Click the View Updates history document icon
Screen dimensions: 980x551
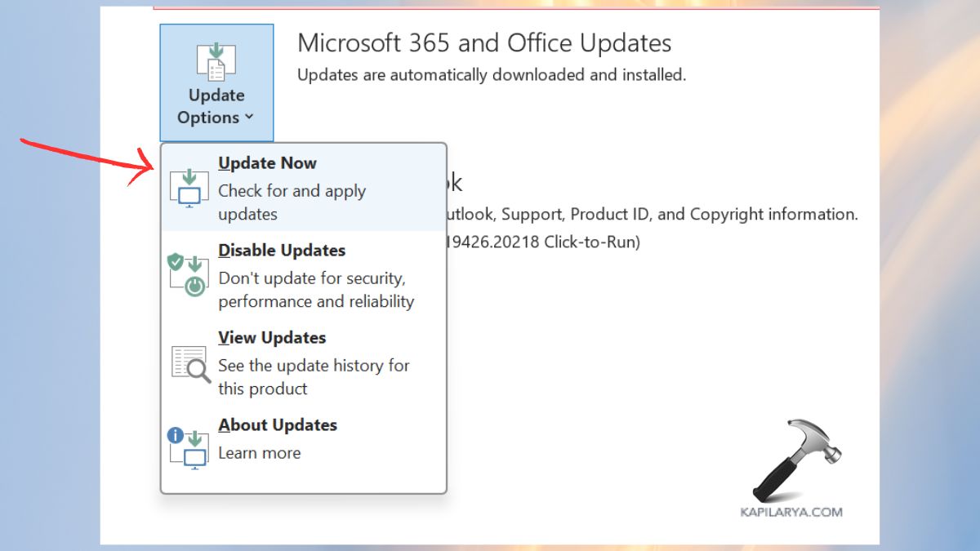[x=188, y=361]
